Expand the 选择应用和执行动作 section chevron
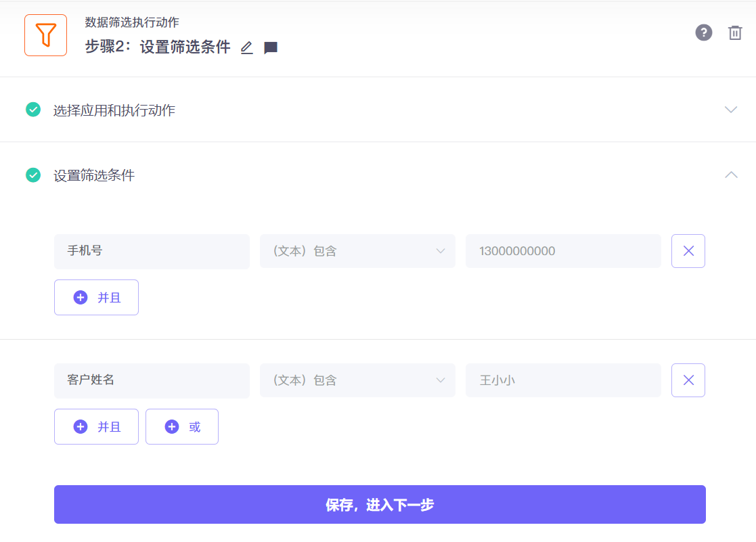 point(731,110)
